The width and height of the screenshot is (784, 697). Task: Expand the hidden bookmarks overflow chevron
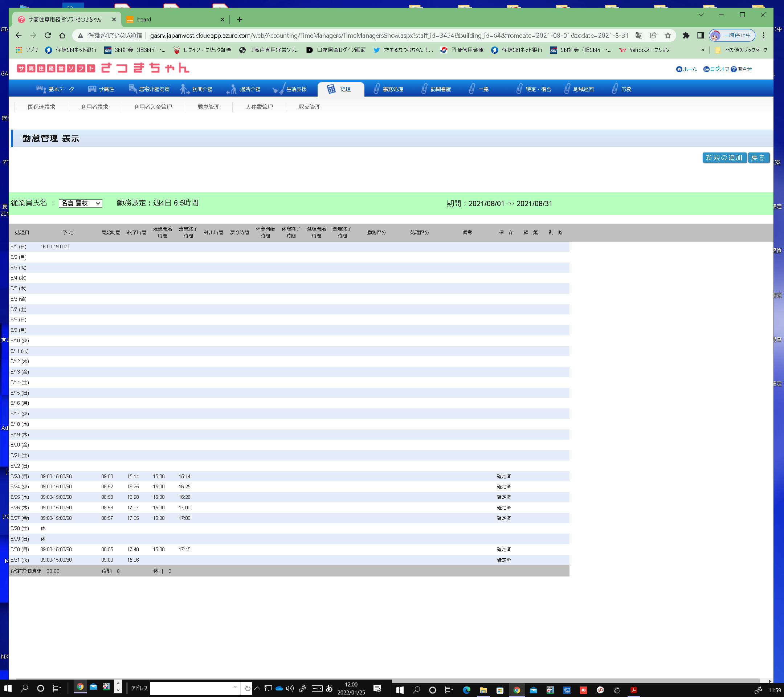[x=703, y=50]
